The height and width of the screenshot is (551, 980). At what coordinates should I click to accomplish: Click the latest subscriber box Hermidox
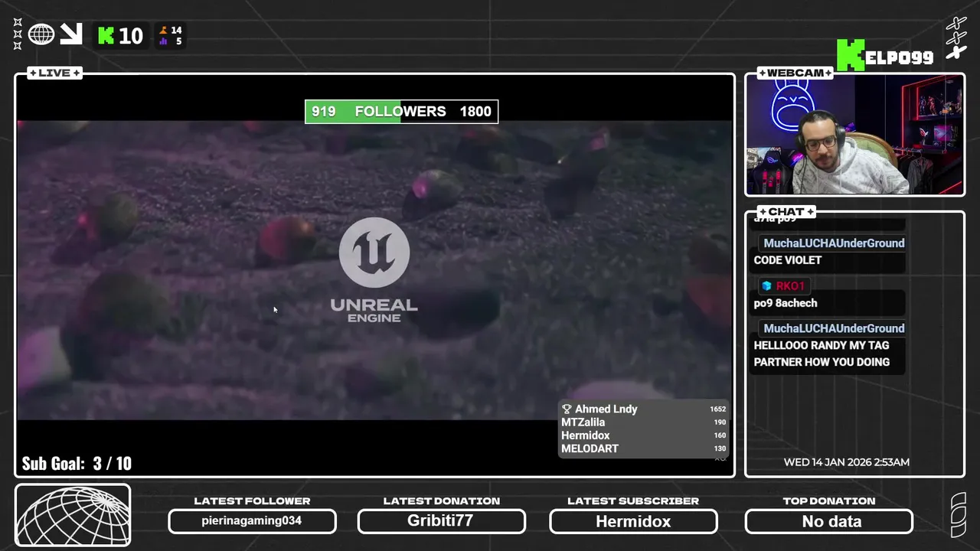pos(633,521)
